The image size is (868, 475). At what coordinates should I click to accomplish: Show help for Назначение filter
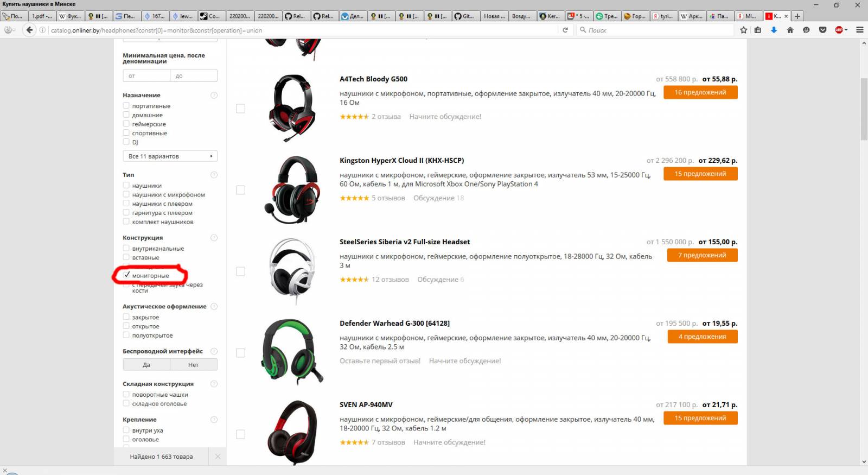[214, 95]
